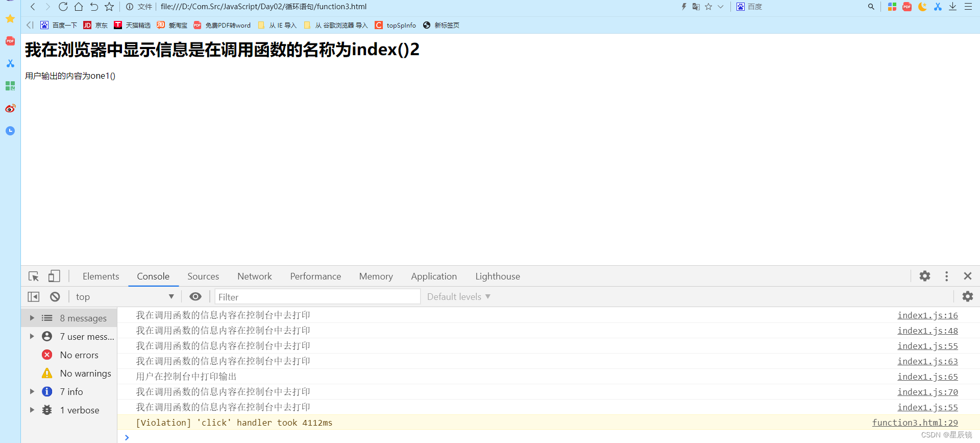This screenshot has height=443, width=980.
Task: Click the undo/restore closed page icon
Action: (x=94, y=7)
